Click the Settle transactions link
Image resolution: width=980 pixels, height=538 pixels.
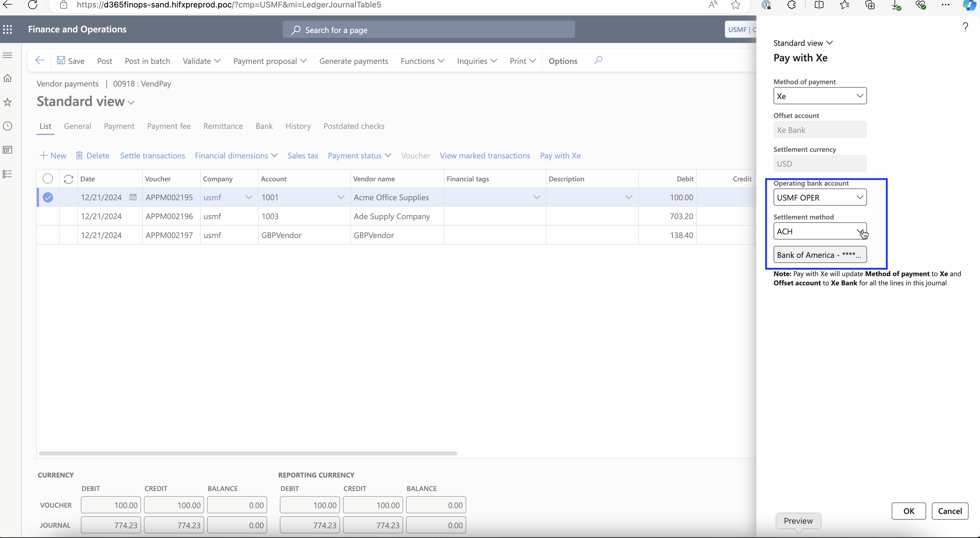click(153, 156)
